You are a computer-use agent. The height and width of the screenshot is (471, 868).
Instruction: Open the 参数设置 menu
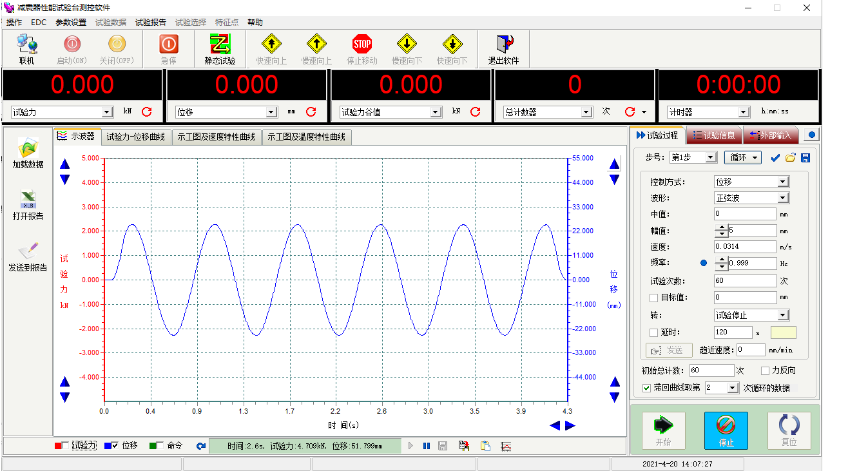coord(71,22)
